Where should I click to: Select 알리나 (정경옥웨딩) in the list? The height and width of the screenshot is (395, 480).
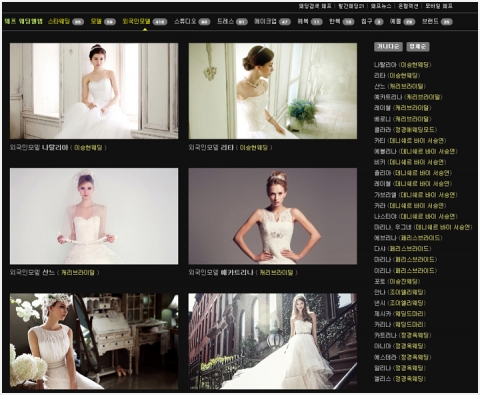(x=400, y=368)
